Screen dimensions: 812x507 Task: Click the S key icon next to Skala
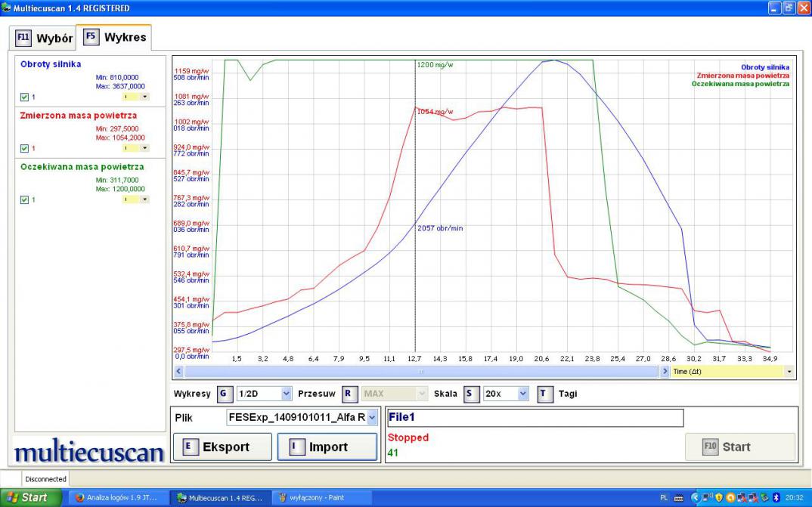(x=471, y=394)
